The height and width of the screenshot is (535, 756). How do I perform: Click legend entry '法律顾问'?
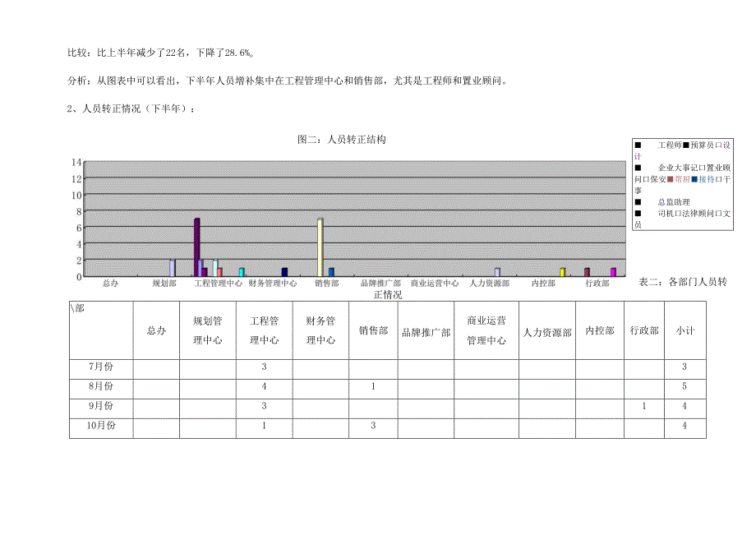(x=698, y=214)
